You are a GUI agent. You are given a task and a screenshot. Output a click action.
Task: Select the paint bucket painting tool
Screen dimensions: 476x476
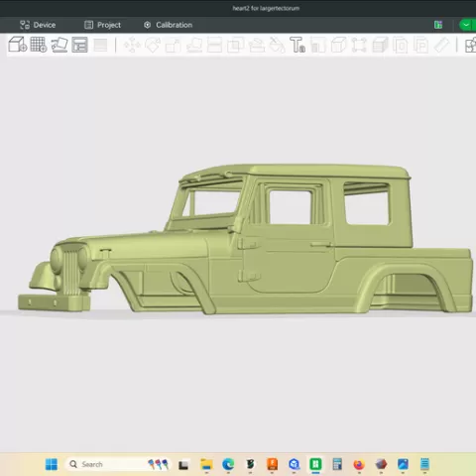click(277, 45)
